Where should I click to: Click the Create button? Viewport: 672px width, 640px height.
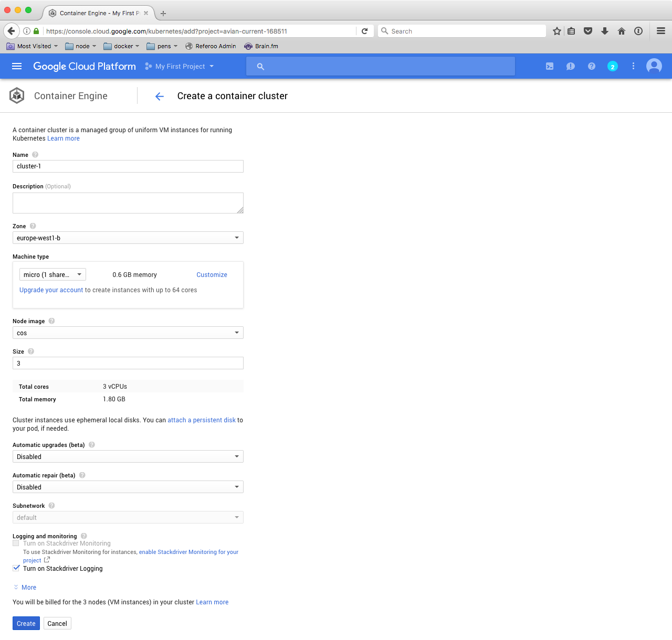[26, 623]
